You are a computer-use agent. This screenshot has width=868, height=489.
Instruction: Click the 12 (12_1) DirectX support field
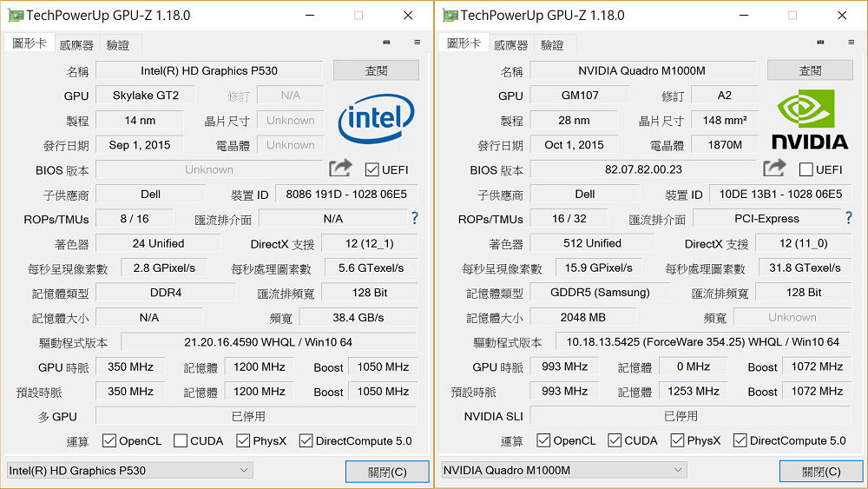[369, 243]
